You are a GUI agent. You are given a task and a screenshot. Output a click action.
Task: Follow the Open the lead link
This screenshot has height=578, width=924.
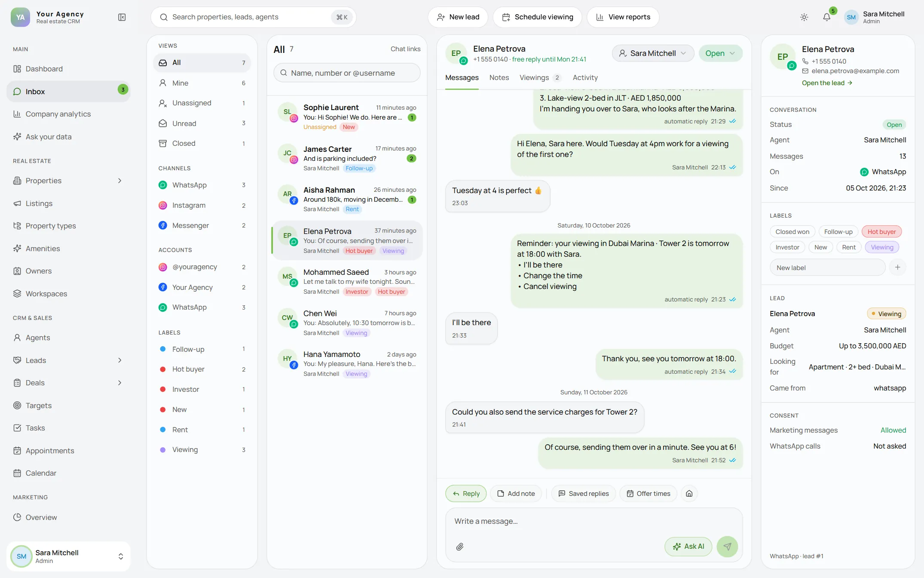click(x=827, y=83)
